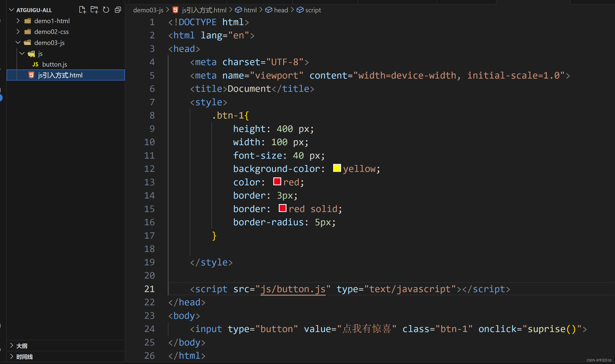The image size is (615, 364).
Task: Collapse the demo03-js folder chevron
Action: tap(18, 42)
